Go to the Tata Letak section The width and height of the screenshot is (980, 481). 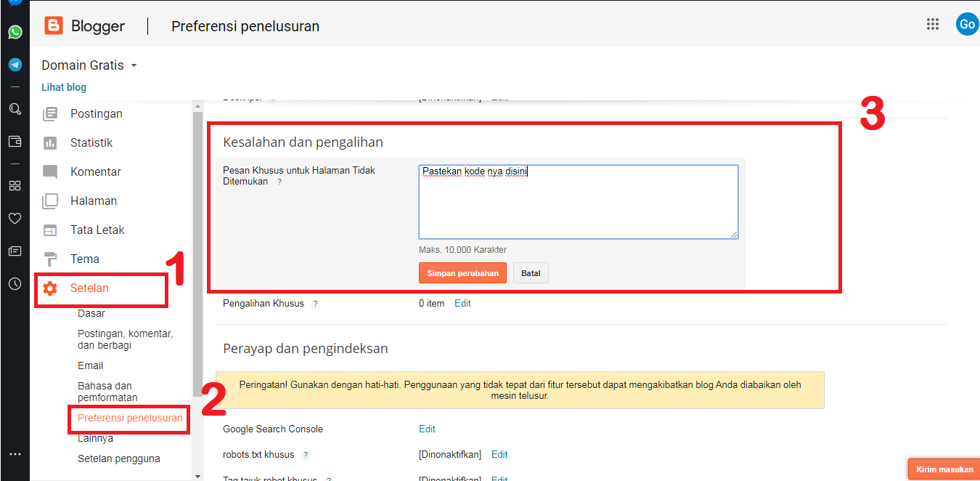(97, 230)
